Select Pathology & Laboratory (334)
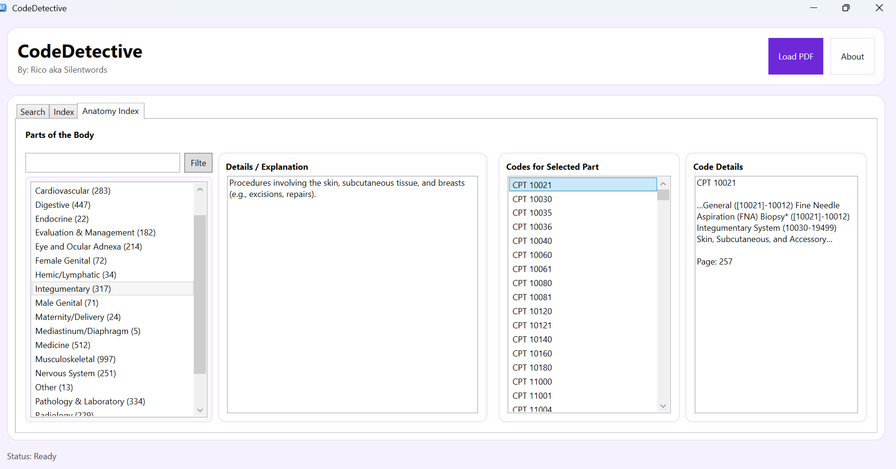The height and width of the screenshot is (469, 896). 90,401
